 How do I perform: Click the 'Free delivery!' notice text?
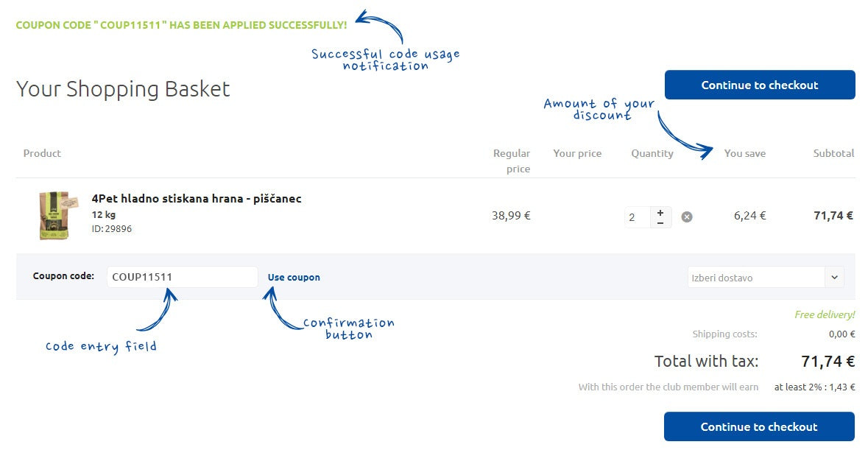[825, 314]
